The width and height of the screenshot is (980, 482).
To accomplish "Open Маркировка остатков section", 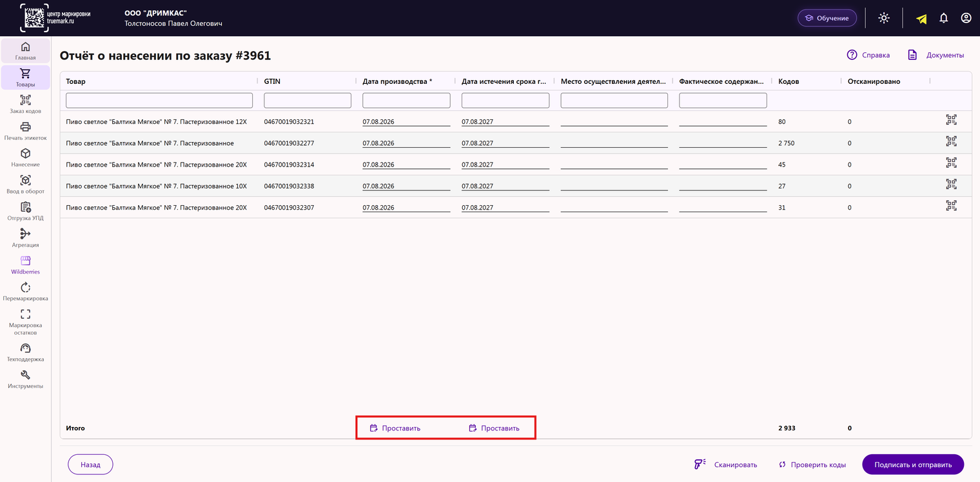I will [25, 322].
